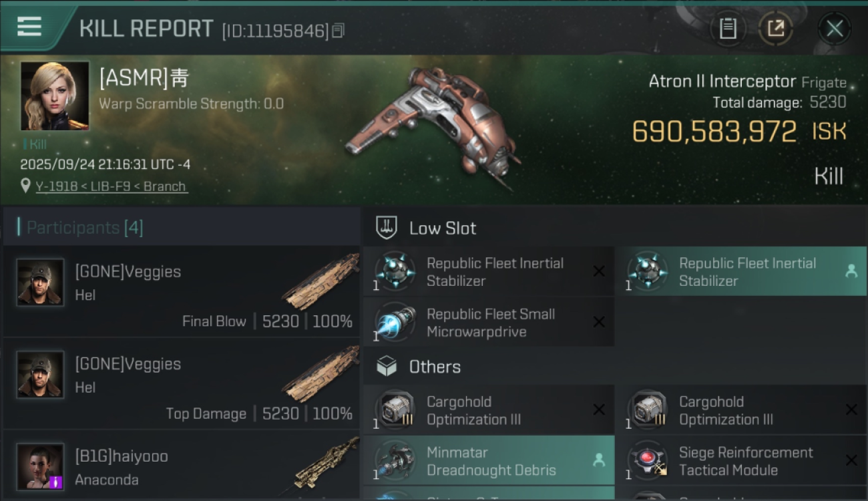
Task: Open the hamburger menu
Action: click(x=29, y=27)
